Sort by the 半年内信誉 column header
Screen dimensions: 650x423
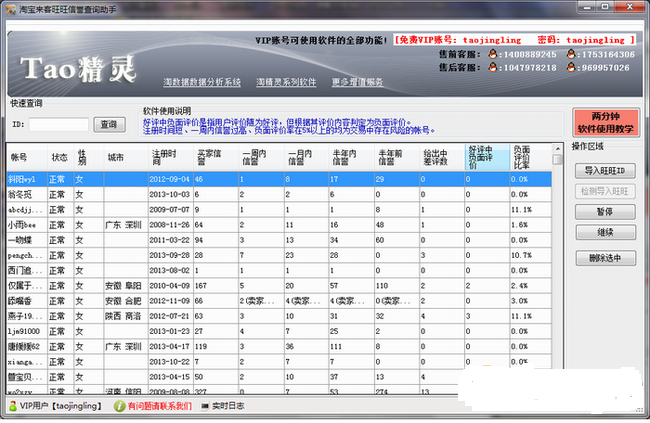(x=352, y=157)
